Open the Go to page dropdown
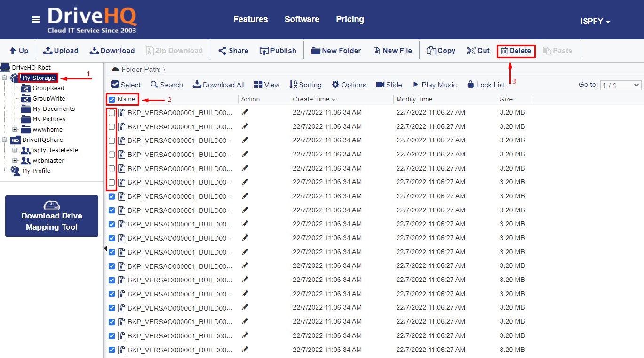Screen dimensions: 644x358 (621, 85)
